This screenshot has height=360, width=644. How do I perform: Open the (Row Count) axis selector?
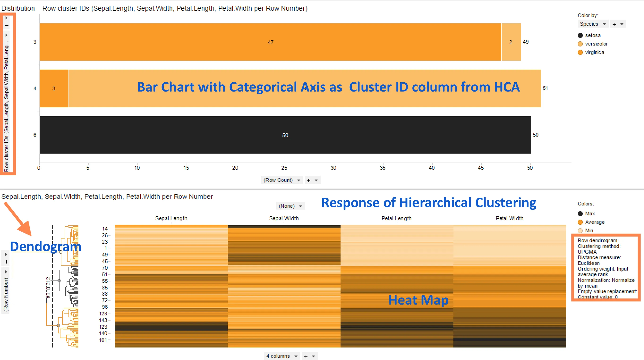[x=282, y=180]
